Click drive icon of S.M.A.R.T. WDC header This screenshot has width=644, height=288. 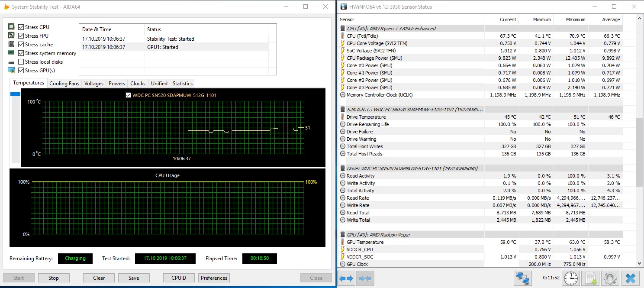coord(343,110)
